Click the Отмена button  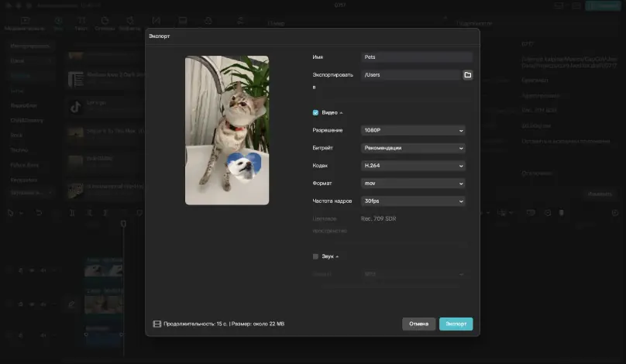[x=418, y=324]
